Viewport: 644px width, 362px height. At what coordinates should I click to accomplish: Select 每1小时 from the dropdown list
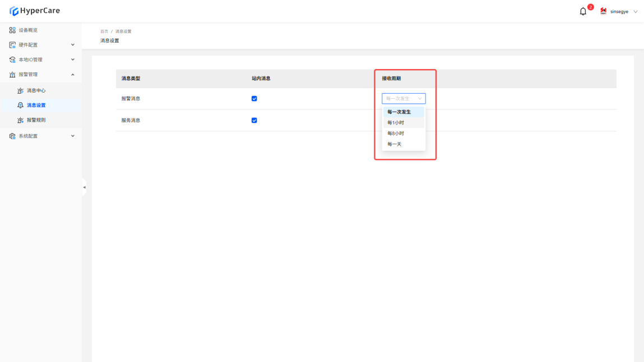(x=404, y=122)
